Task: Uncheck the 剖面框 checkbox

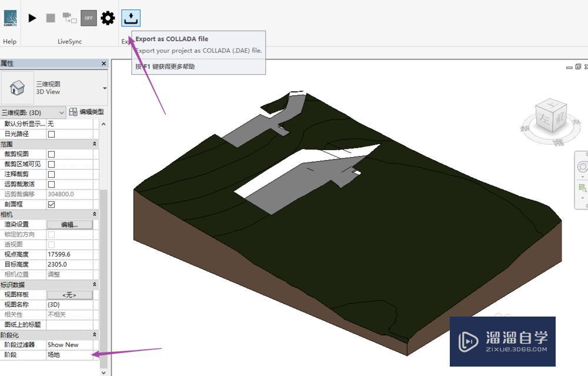Action: (x=51, y=205)
